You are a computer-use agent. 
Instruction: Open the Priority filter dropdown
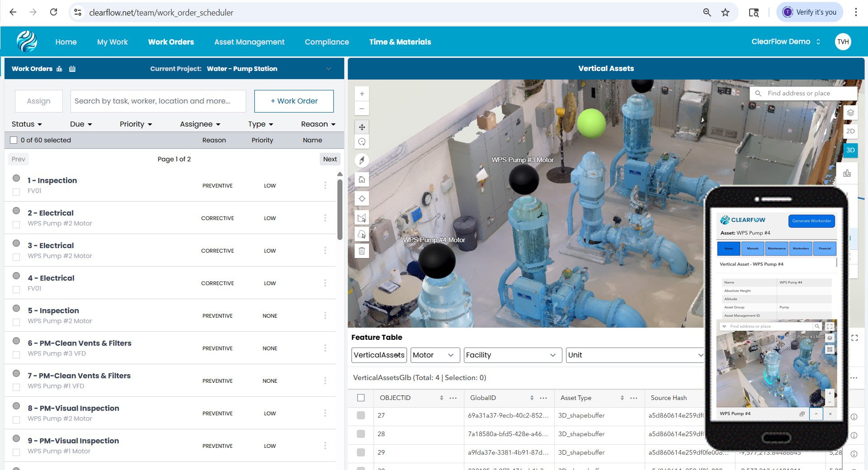(x=136, y=124)
